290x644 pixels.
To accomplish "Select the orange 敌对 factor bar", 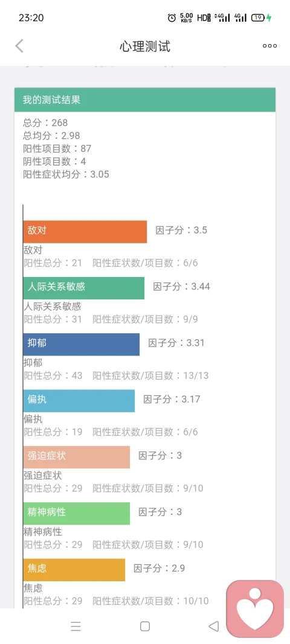I will coord(85,232).
